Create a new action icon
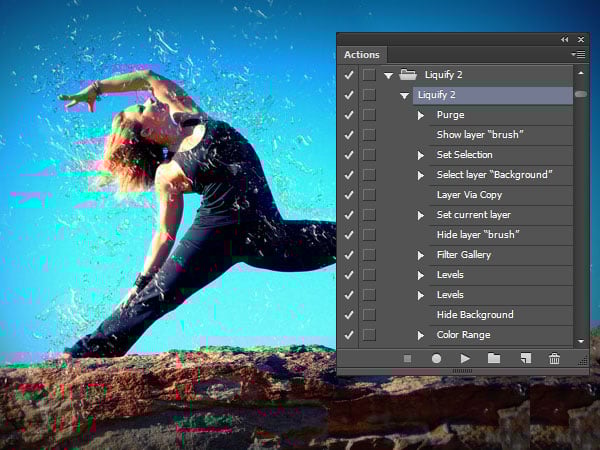Image resolution: width=600 pixels, height=450 pixels. (524, 358)
